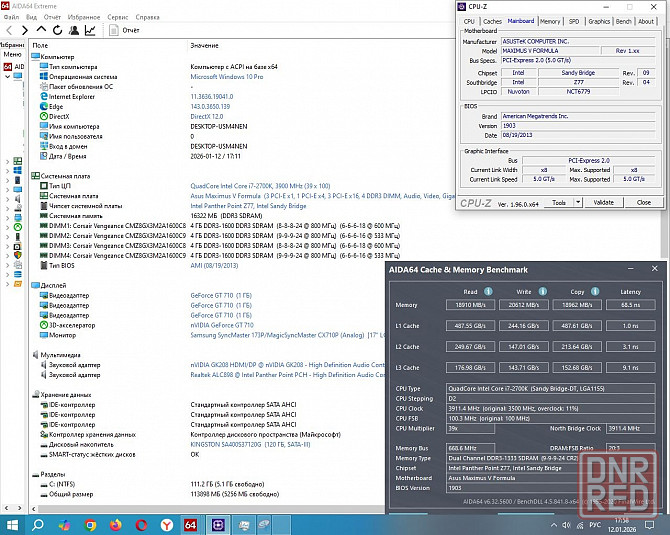Open Google Chrome from the taskbar
670x535 pixels.
coord(90,524)
